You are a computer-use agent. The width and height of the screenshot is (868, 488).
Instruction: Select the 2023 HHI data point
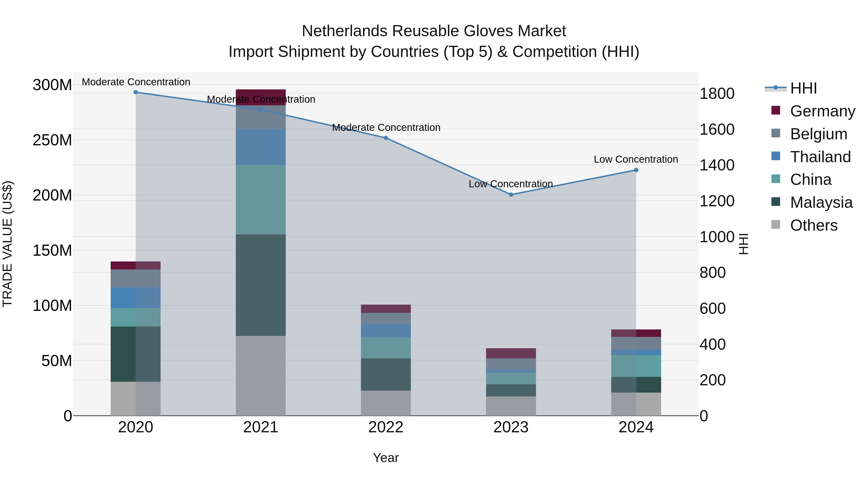(x=511, y=195)
